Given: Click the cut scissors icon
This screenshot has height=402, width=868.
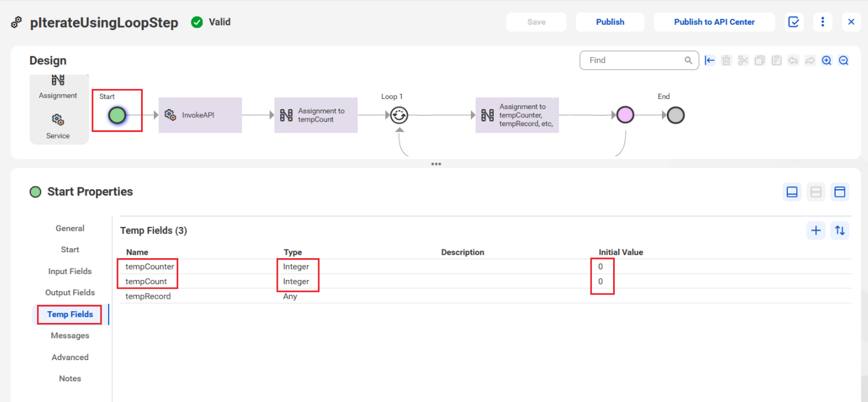Looking at the screenshot, I should click(x=743, y=60).
